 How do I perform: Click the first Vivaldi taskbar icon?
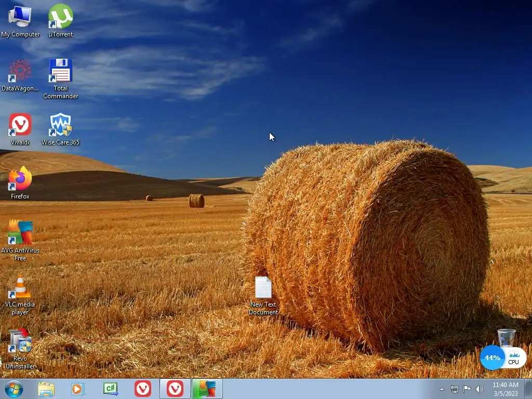point(143,389)
